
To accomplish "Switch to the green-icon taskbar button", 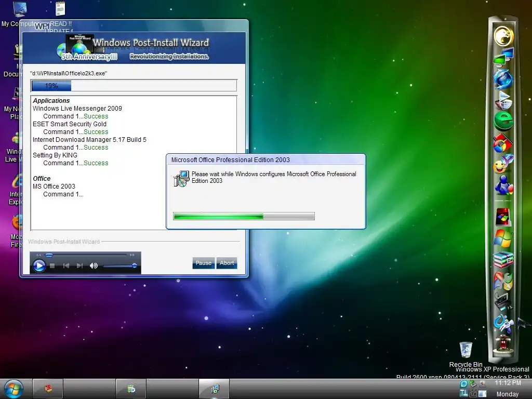I will [x=131, y=389].
